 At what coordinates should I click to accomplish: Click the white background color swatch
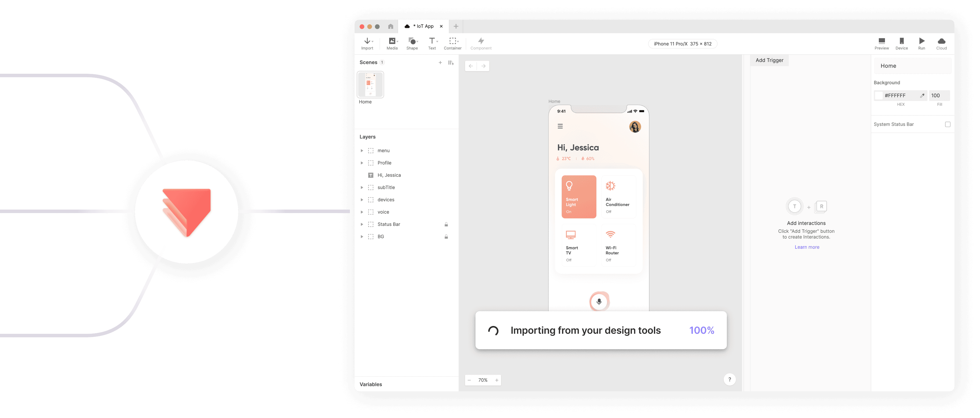878,96
